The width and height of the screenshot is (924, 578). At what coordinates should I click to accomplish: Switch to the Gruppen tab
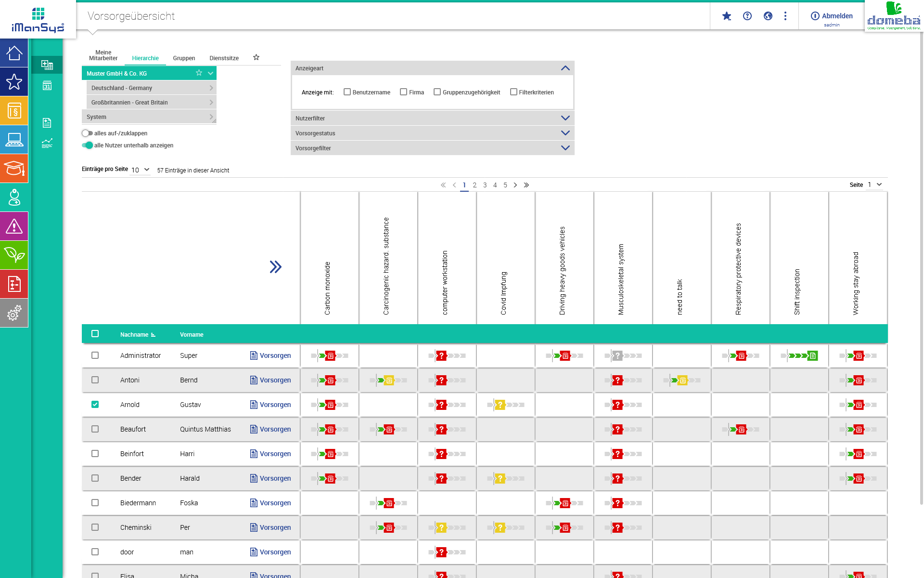coord(184,58)
